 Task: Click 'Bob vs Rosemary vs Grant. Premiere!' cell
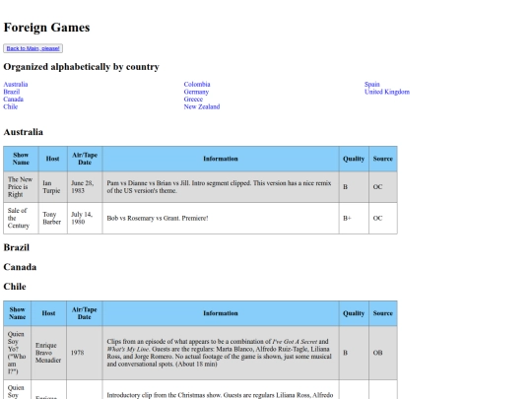pyautogui.click(x=221, y=218)
